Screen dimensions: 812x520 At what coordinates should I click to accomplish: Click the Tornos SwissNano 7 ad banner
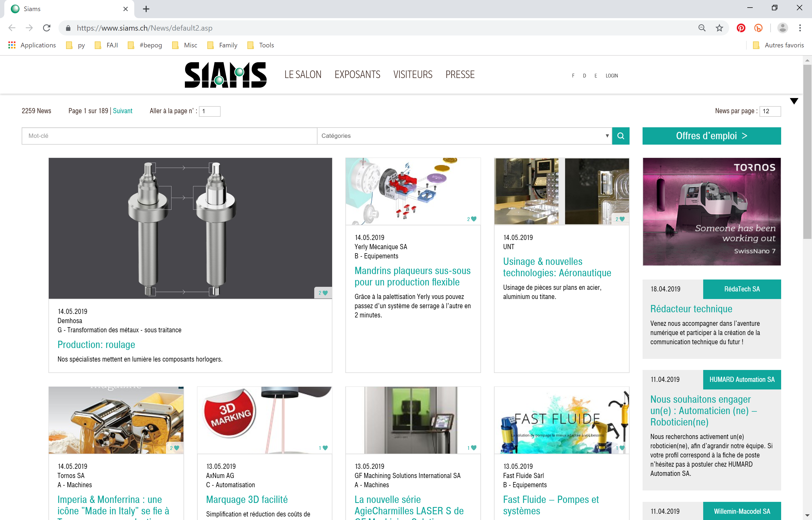[712, 212]
